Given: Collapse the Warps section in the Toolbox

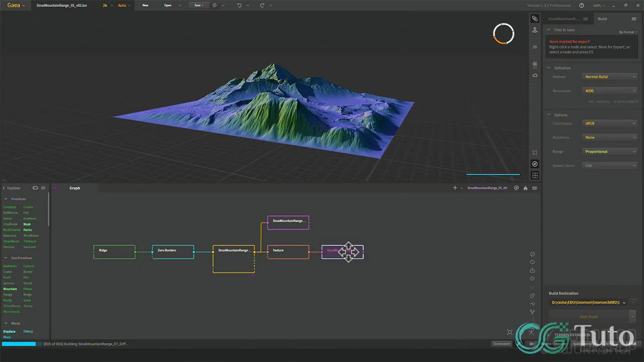Looking at the screenshot, I should click(15, 323).
